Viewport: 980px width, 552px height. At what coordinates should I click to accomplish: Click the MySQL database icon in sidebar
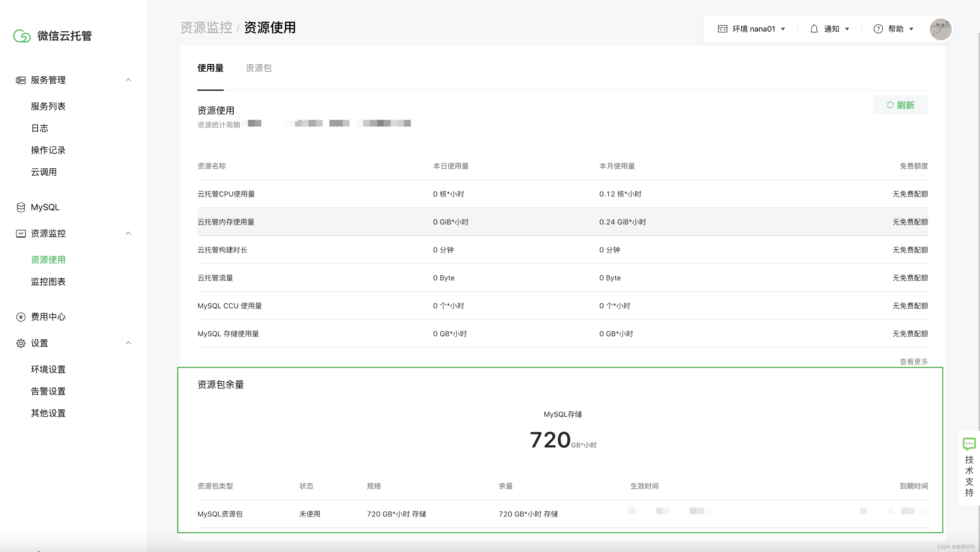[x=21, y=207]
